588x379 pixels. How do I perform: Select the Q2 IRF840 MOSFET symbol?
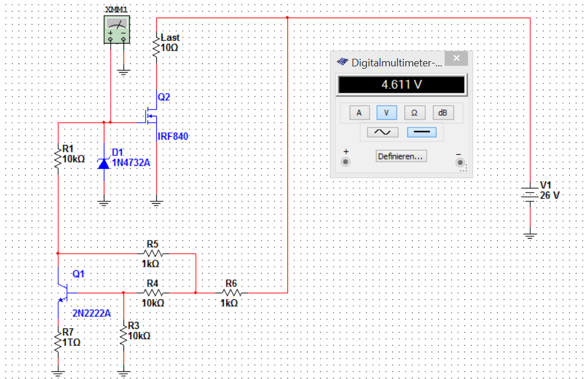click(x=152, y=116)
